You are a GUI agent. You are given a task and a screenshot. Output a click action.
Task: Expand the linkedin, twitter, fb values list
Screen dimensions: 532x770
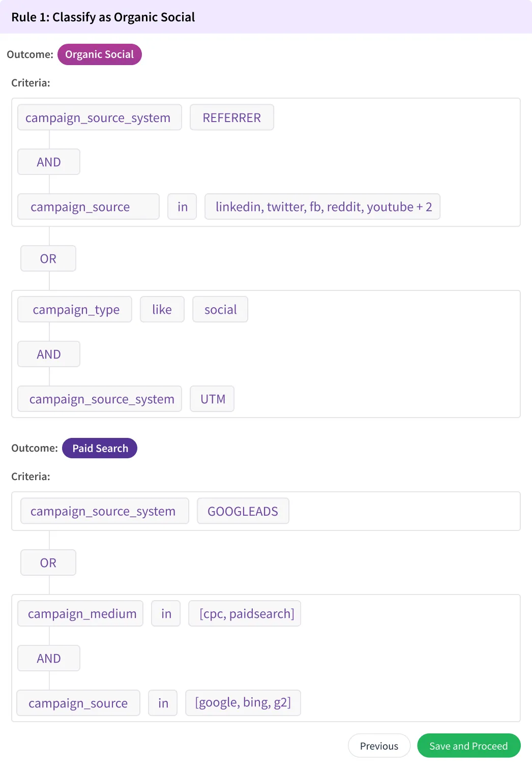click(x=322, y=206)
